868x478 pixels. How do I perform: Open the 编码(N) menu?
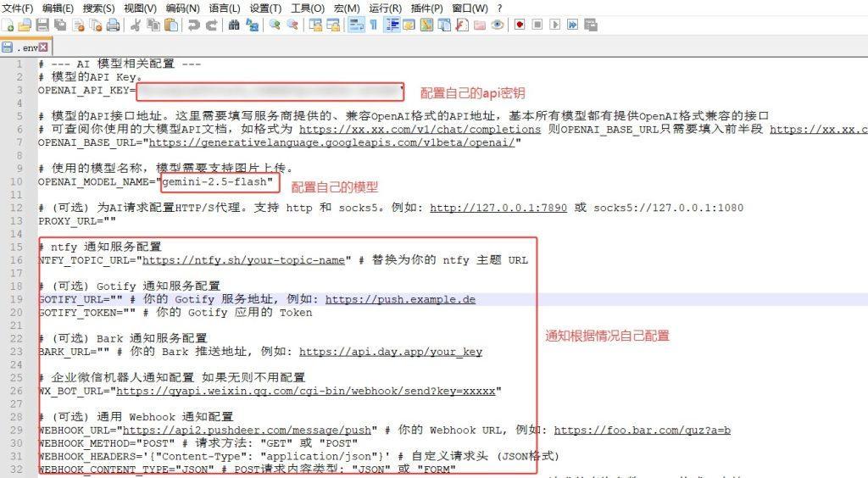183,8
